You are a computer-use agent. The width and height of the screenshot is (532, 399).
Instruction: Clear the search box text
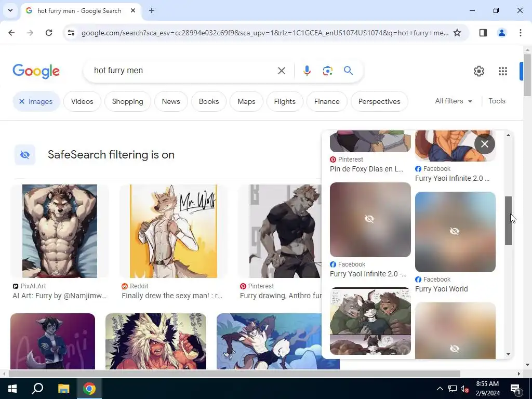coord(281,71)
